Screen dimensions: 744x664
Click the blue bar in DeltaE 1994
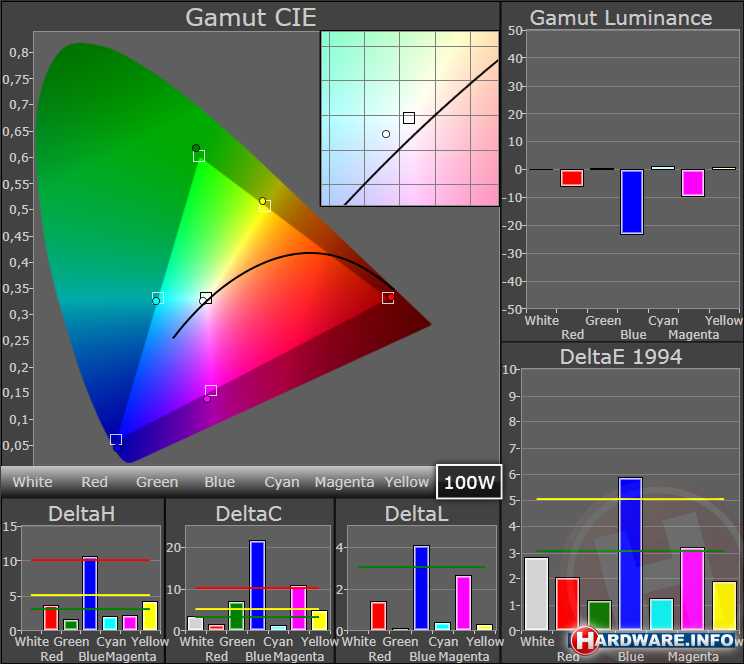[x=631, y=553]
